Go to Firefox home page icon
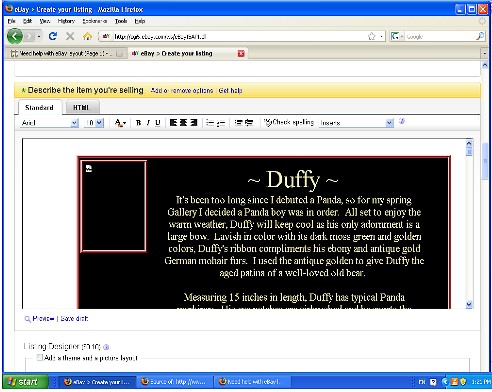The image size is (492, 392). pos(87,36)
